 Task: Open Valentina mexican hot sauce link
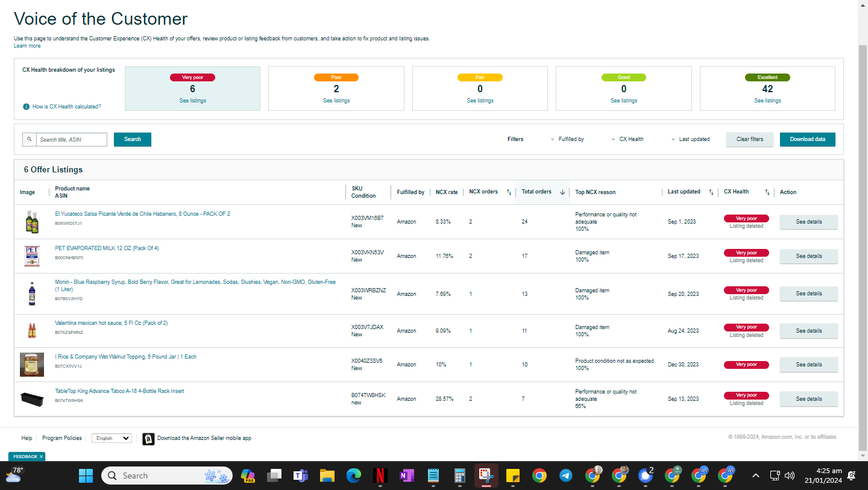tap(111, 323)
